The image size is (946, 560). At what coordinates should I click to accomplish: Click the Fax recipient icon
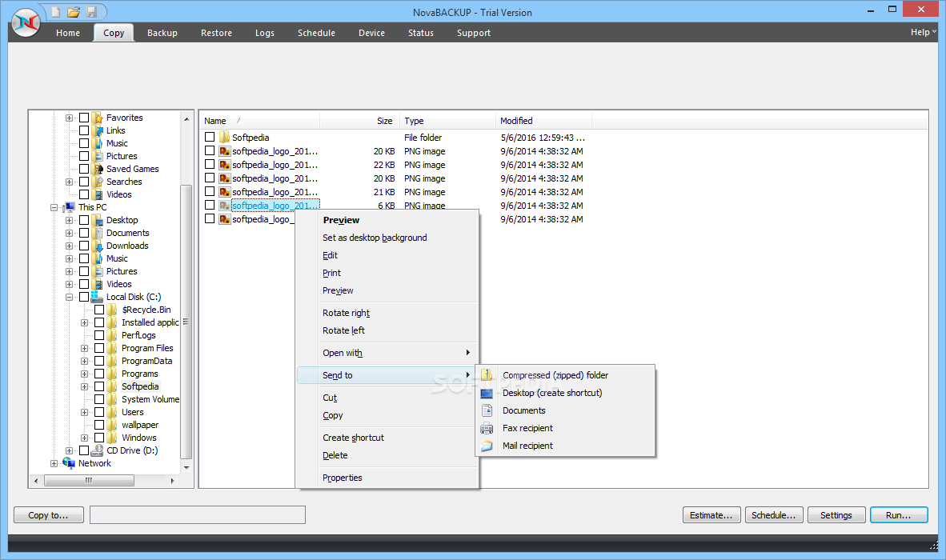tap(487, 429)
